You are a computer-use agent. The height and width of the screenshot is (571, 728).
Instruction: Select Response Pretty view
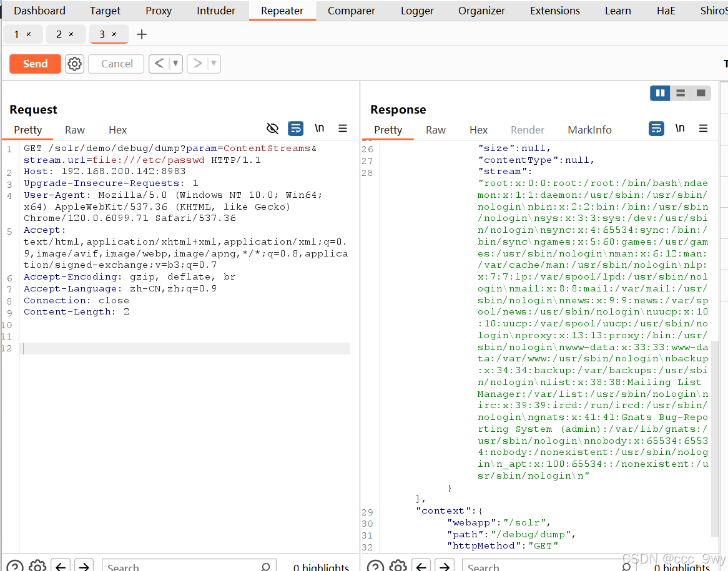[x=388, y=130]
